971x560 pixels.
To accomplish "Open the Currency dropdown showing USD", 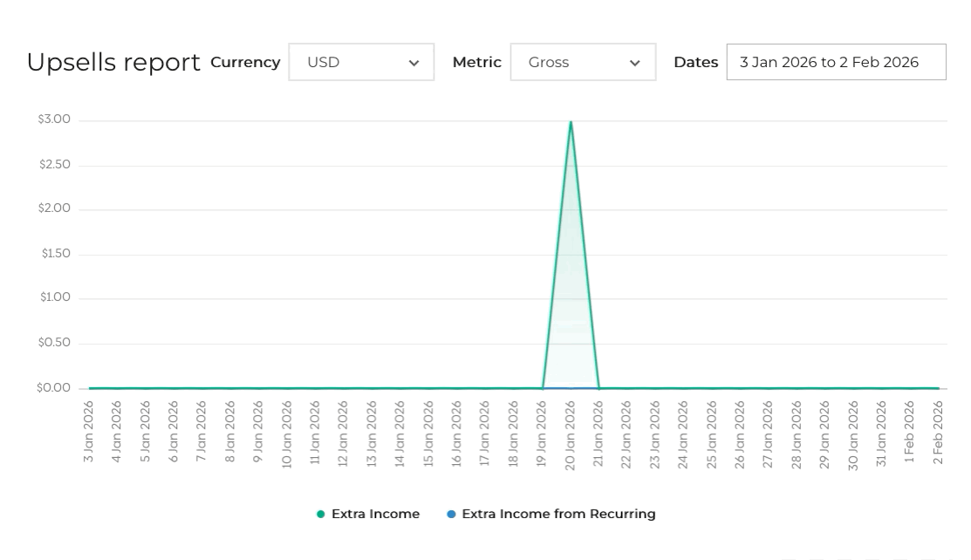I will [360, 63].
